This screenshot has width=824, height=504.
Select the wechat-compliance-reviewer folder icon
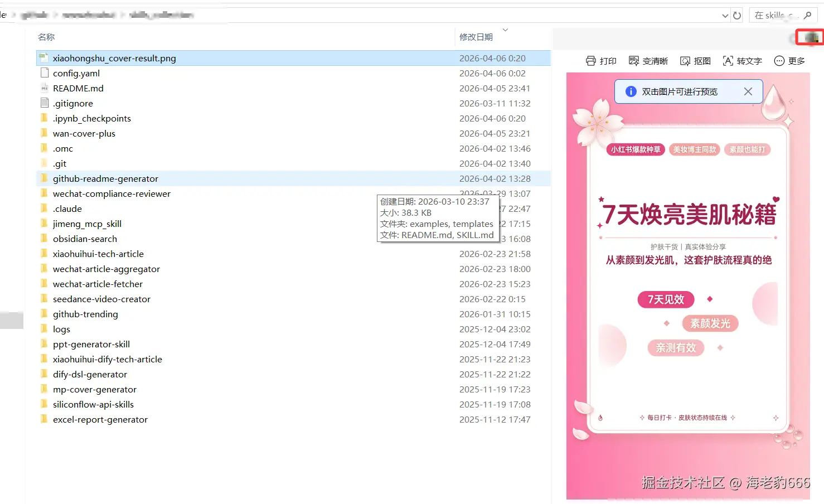(x=44, y=193)
